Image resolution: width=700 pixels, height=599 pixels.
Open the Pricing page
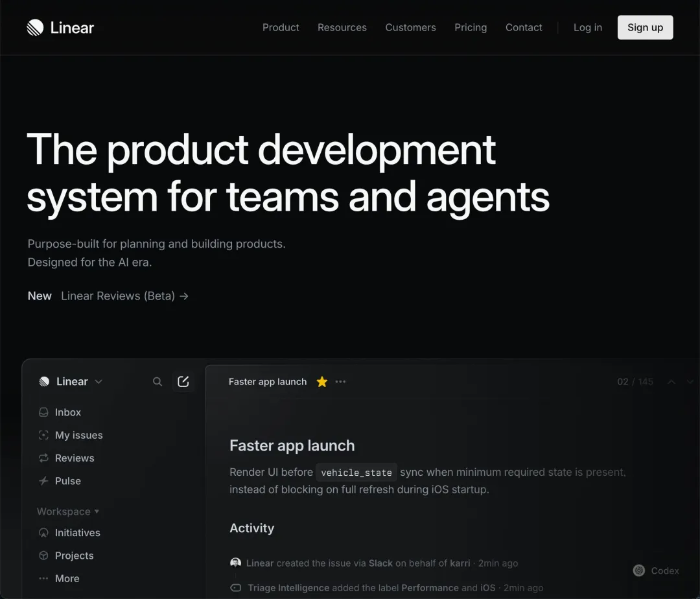point(471,27)
